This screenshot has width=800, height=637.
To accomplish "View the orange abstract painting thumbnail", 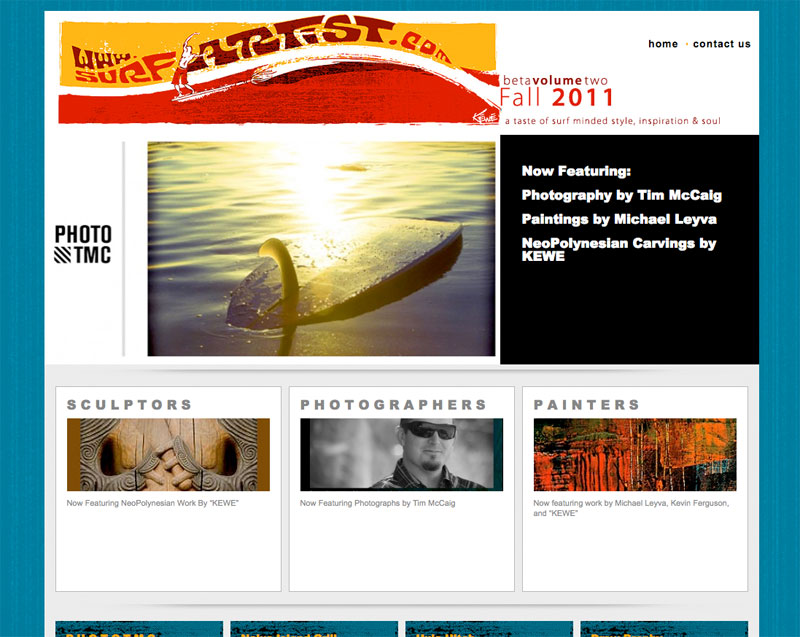I will pos(635,454).
